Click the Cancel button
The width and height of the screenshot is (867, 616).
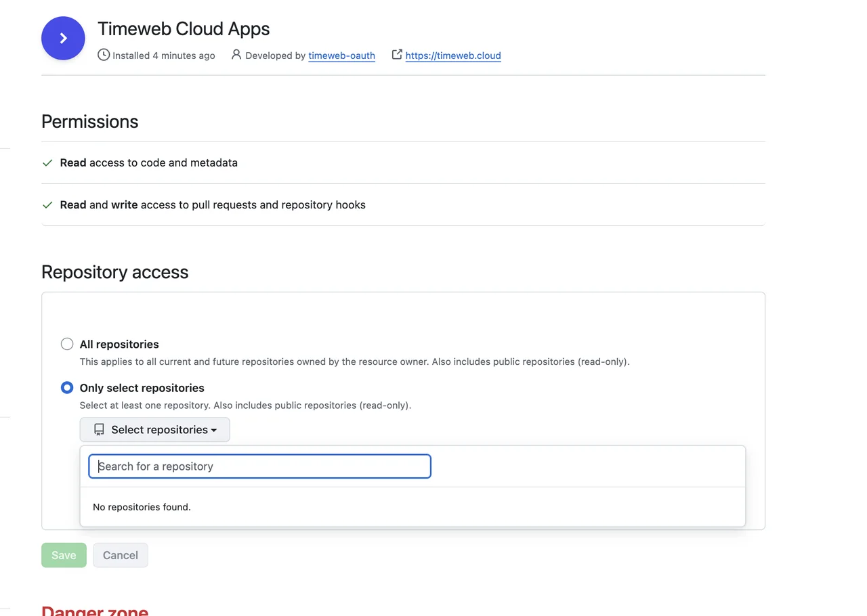click(x=121, y=555)
